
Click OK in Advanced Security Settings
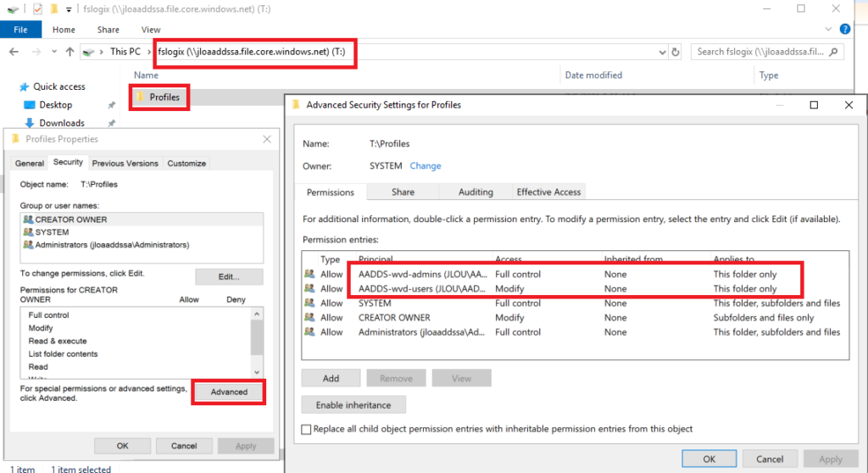tap(709, 459)
